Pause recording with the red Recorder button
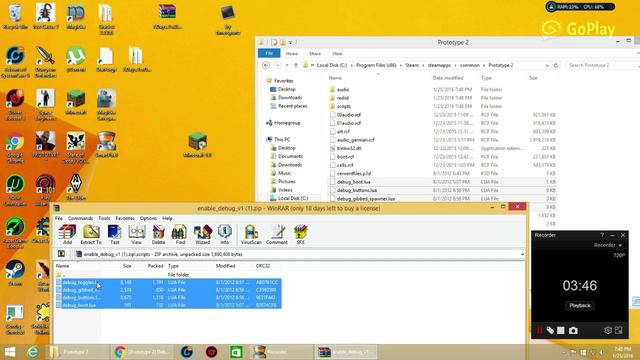640x360 pixels. [x=540, y=330]
